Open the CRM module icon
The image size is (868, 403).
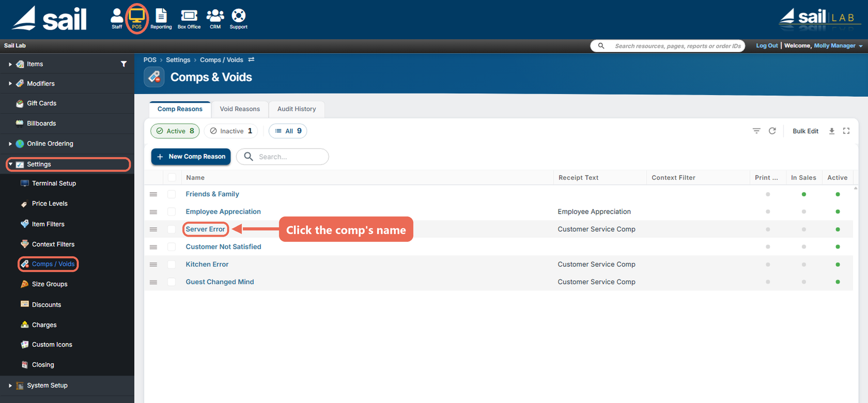click(x=215, y=19)
